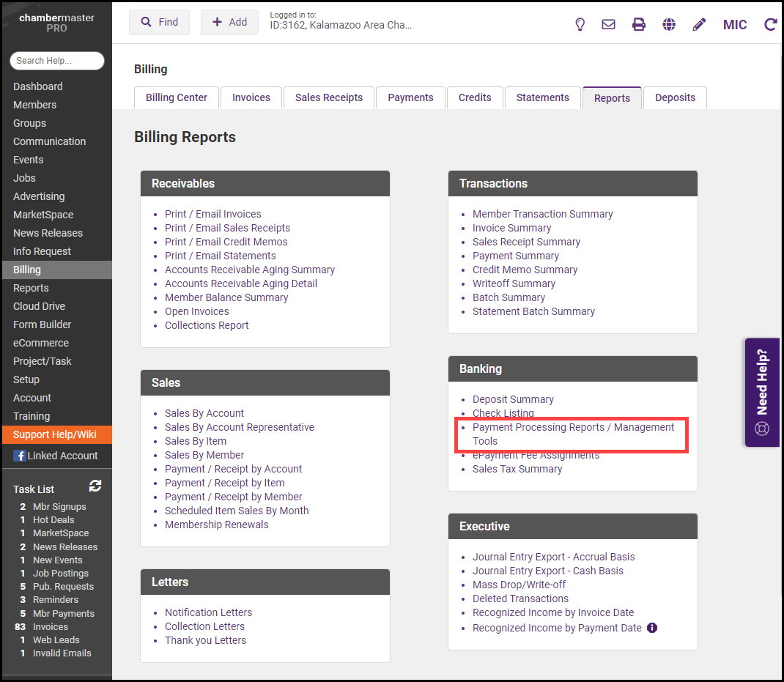
Task: Open Payment Processing Reports / Management Tools
Action: coord(573,434)
